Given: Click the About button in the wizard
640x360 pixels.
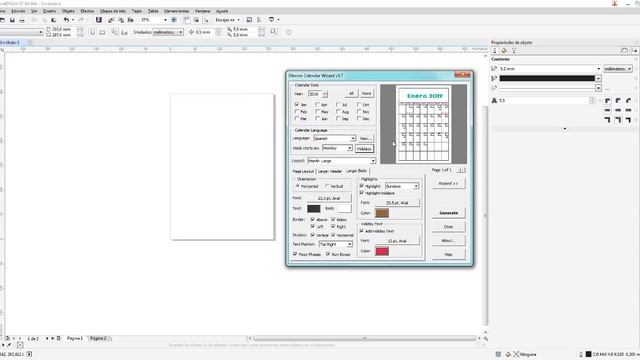Looking at the screenshot, I should pyautogui.click(x=449, y=240).
